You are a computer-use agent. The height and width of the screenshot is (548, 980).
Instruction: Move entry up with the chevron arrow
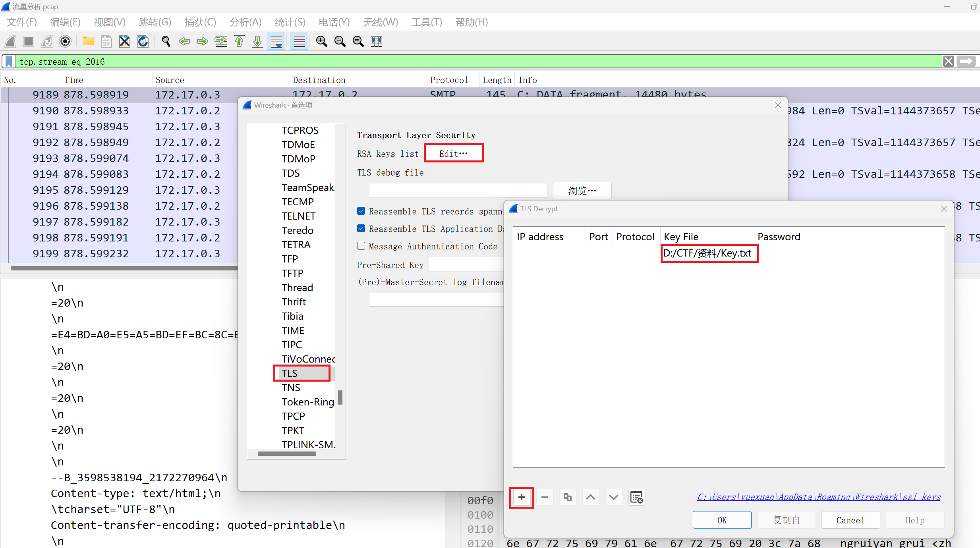pos(591,497)
